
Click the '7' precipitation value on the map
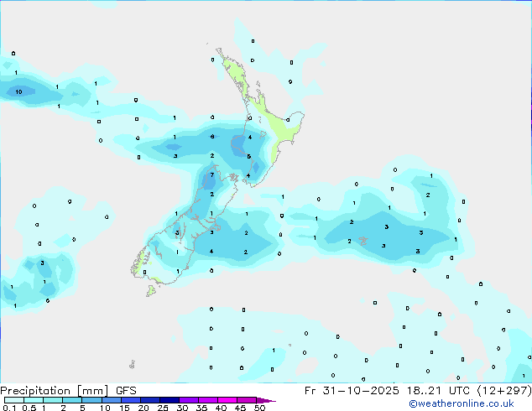(212, 175)
